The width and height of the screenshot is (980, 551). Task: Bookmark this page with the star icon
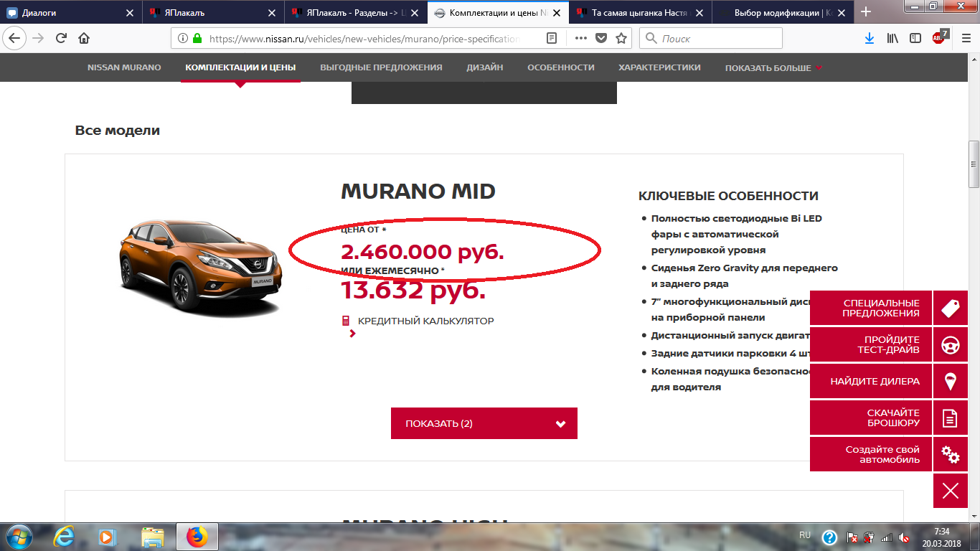[x=621, y=39]
